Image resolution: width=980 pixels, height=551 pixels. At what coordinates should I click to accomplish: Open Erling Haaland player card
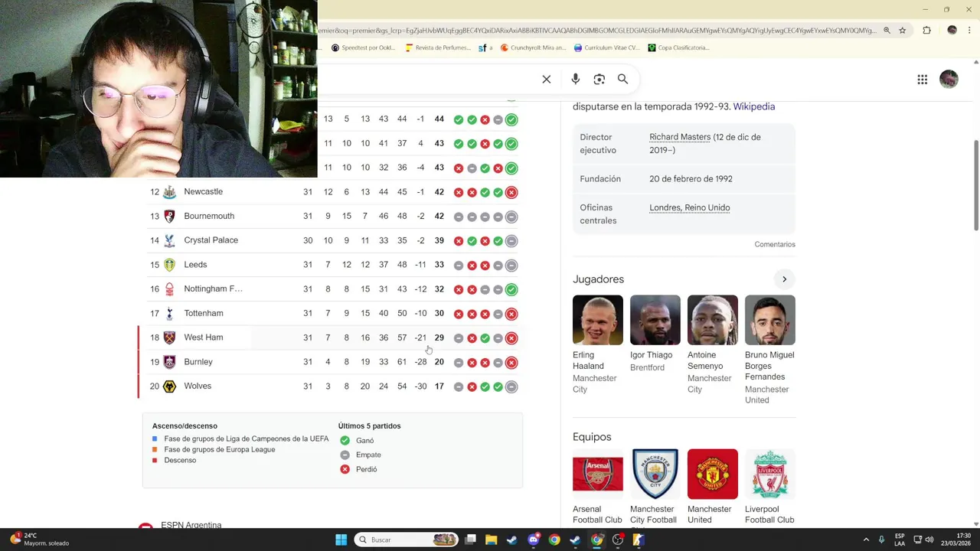point(598,344)
